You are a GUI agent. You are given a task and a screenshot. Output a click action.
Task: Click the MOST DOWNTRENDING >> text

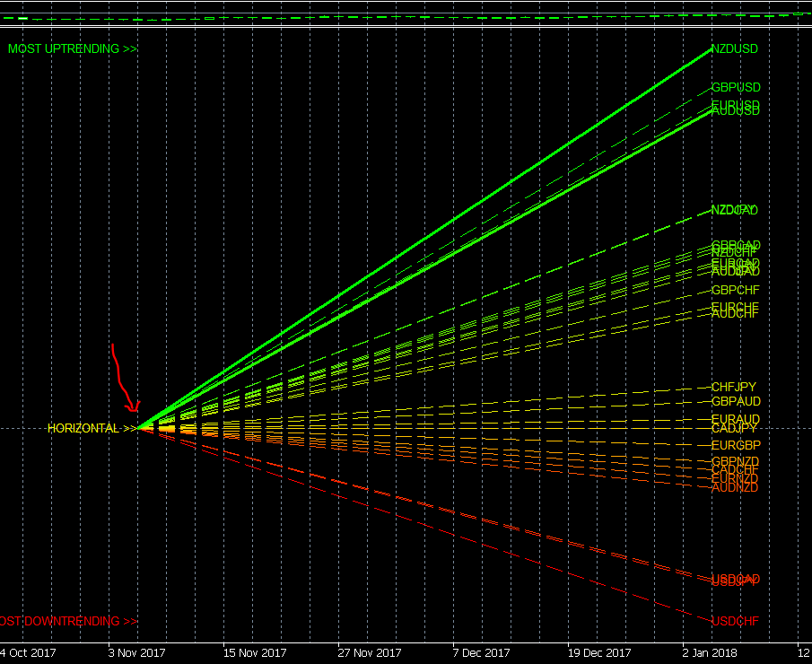68,621
